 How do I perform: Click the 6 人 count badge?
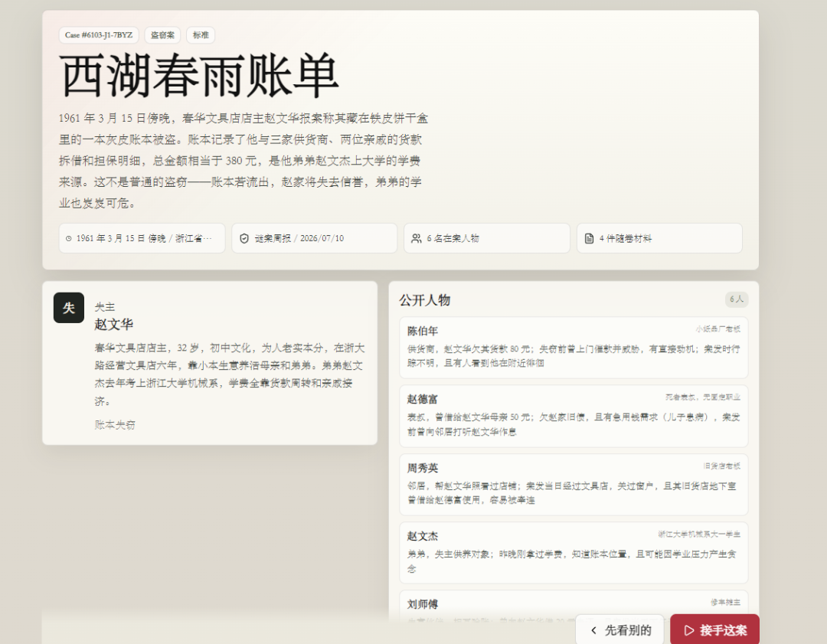tap(737, 299)
